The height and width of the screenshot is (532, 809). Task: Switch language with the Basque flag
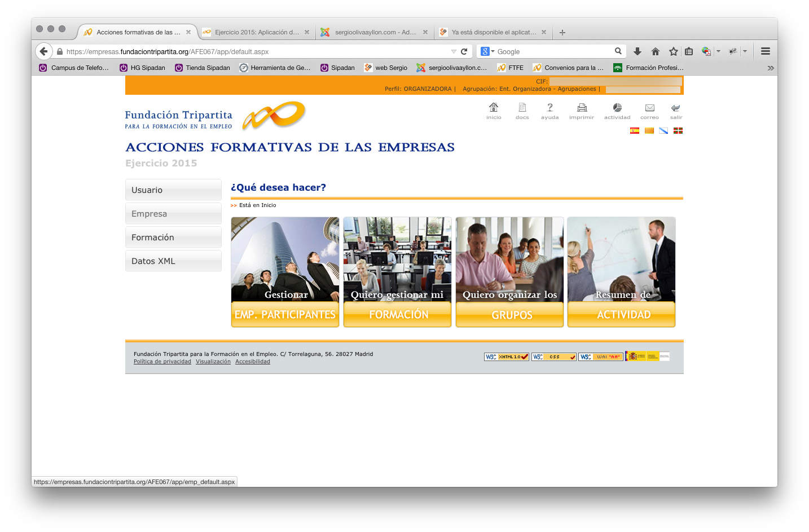click(678, 130)
